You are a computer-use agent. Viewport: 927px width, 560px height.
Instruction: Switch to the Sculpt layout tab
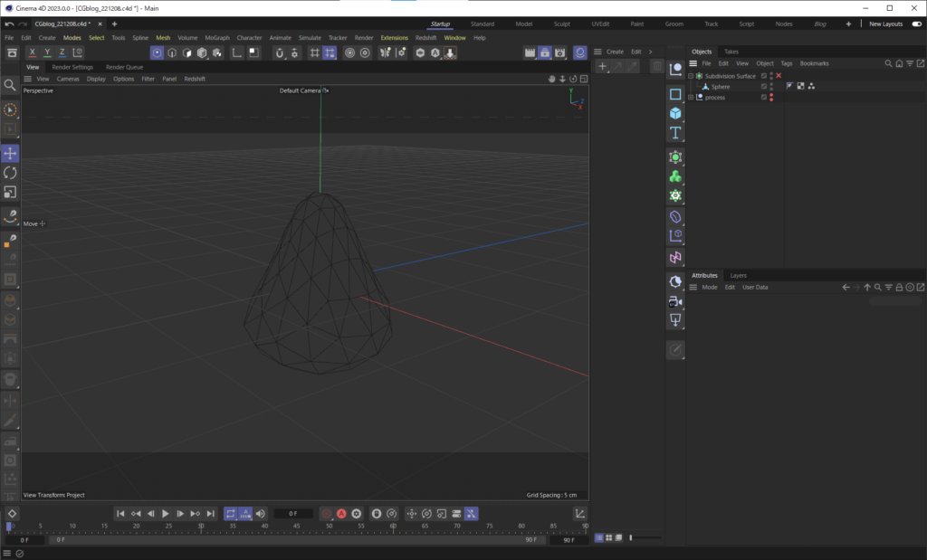click(562, 24)
